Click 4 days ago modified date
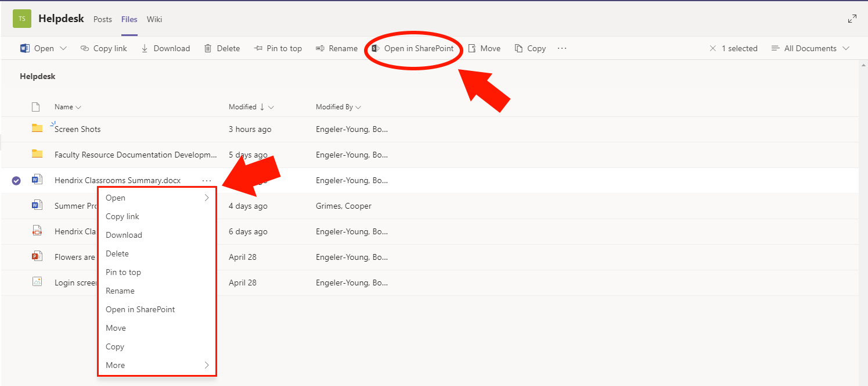The width and height of the screenshot is (868, 386). 248,206
